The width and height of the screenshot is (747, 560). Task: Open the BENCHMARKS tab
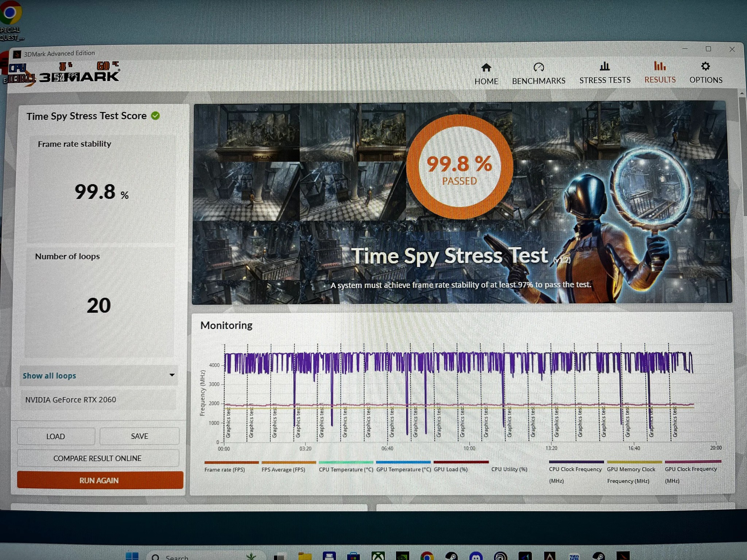click(x=539, y=74)
